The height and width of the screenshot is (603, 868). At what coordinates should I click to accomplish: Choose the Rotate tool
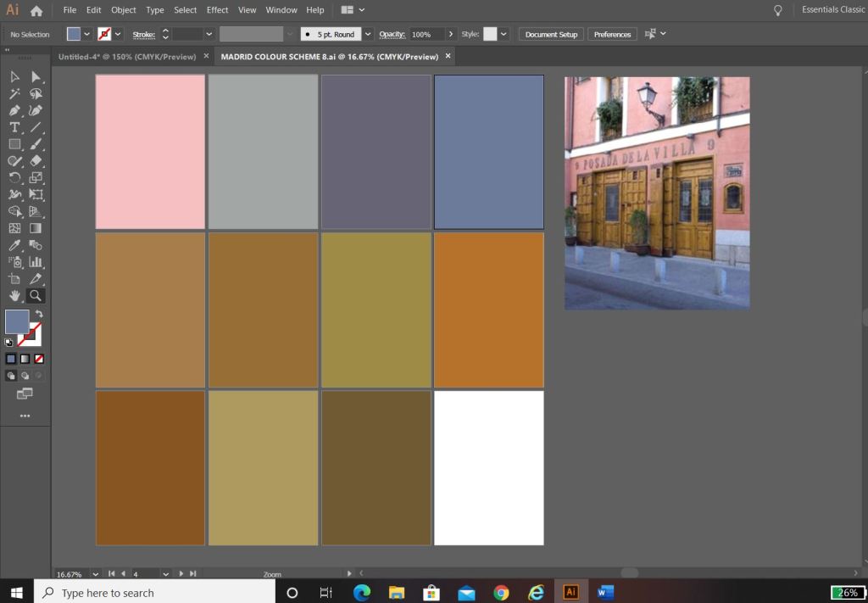[14, 177]
